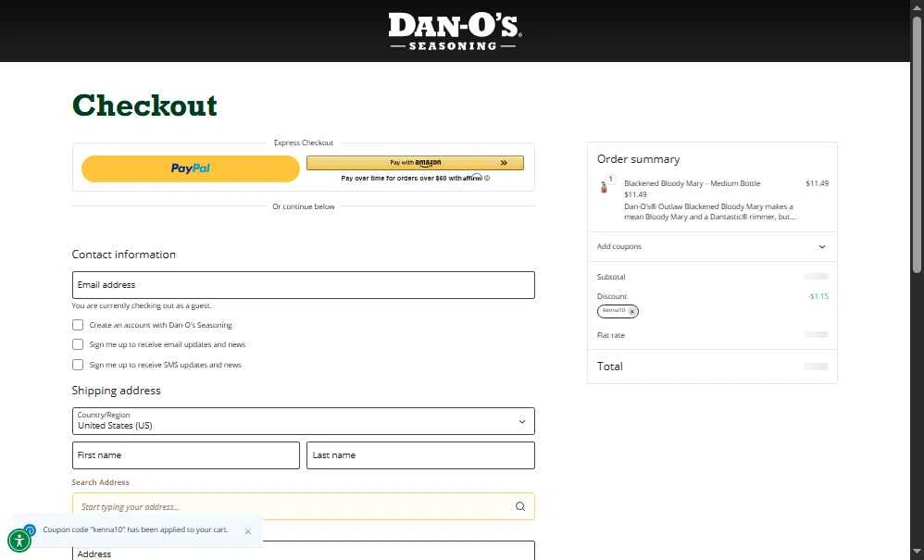Viewport: 924px width, 560px height.
Task: Check Create an account with Dan-O's Seasoning
Action: [x=78, y=325]
